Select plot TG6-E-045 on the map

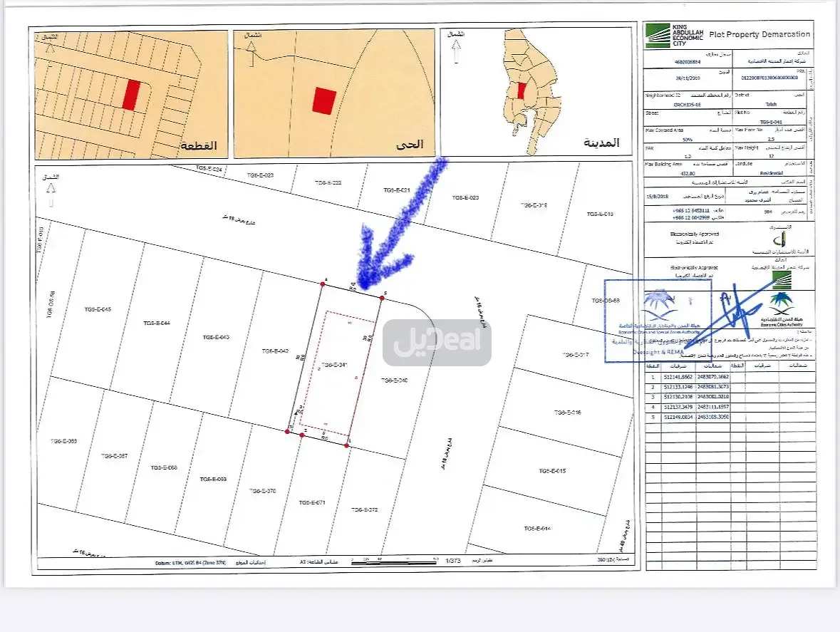coord(98,309)
